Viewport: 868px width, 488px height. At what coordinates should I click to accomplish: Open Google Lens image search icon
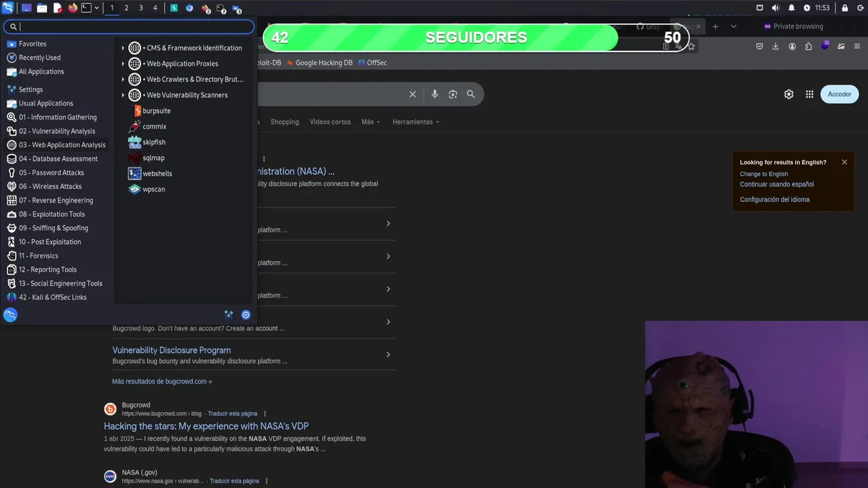coord(453,94)
